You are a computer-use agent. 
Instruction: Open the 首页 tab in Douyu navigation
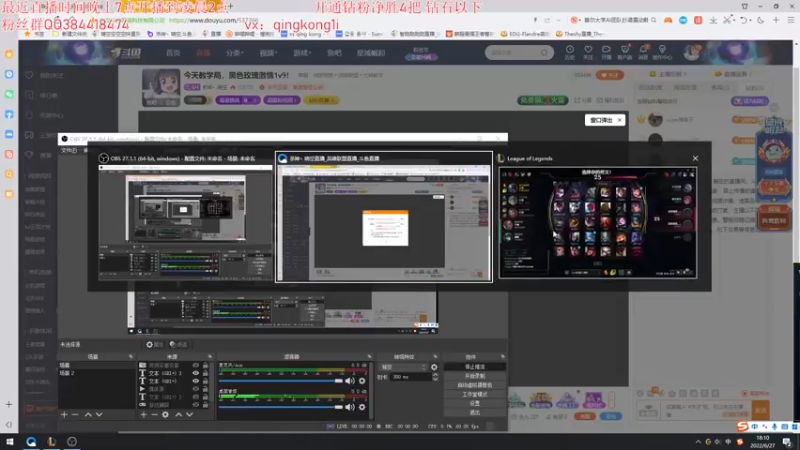tap(173, 53)
